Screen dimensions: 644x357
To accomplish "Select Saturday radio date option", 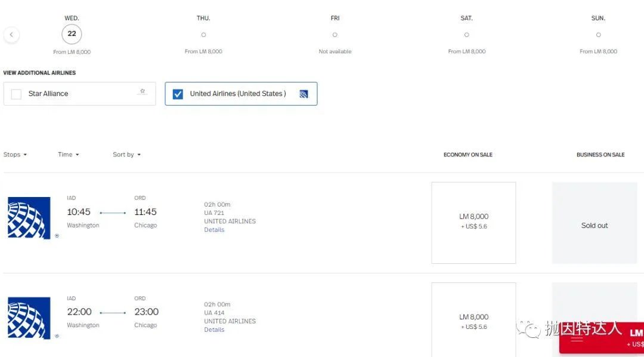I will 466,35.
